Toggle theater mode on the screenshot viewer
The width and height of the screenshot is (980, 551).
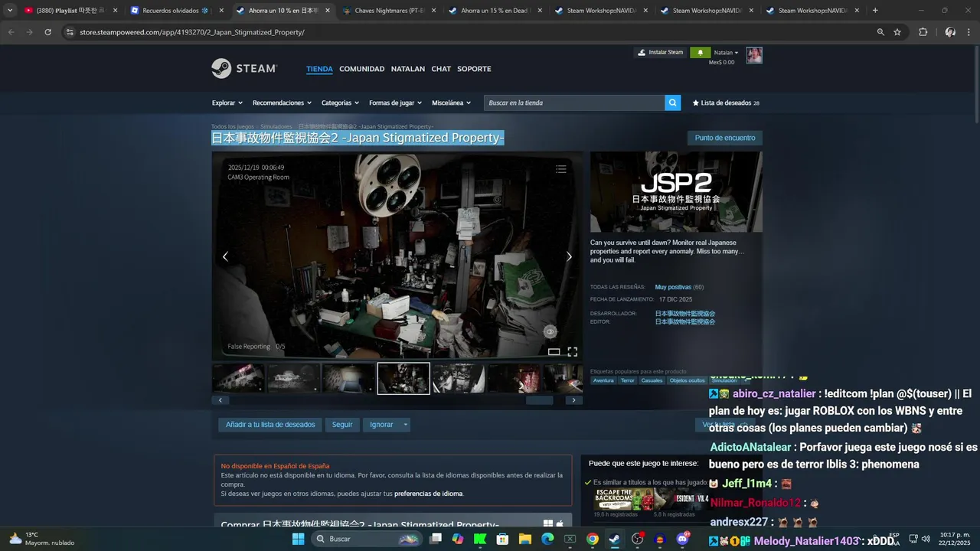point(554,351)
